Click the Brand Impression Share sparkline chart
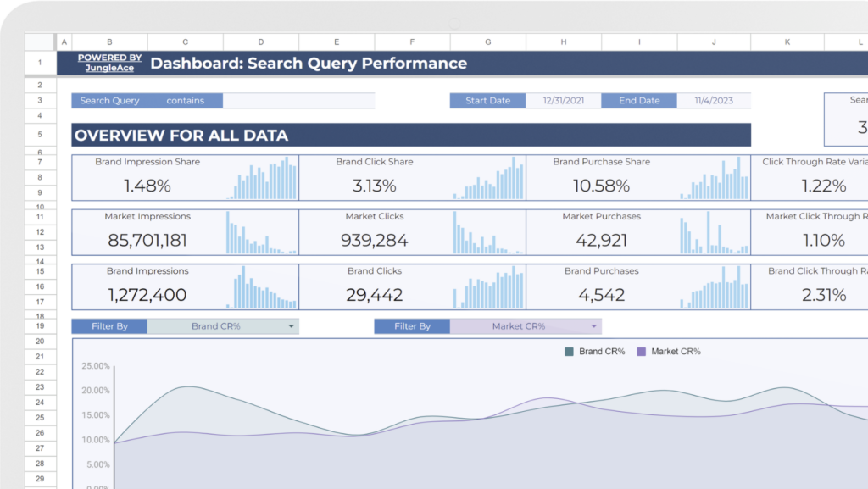Screen dimensions: 868x489 tap(261, 178)
